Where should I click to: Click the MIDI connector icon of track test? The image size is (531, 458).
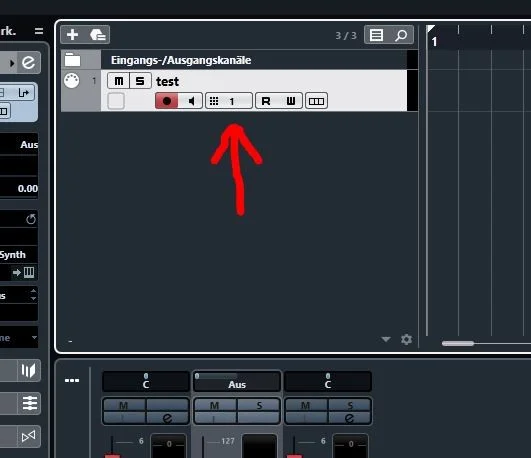tap(72, 81)
